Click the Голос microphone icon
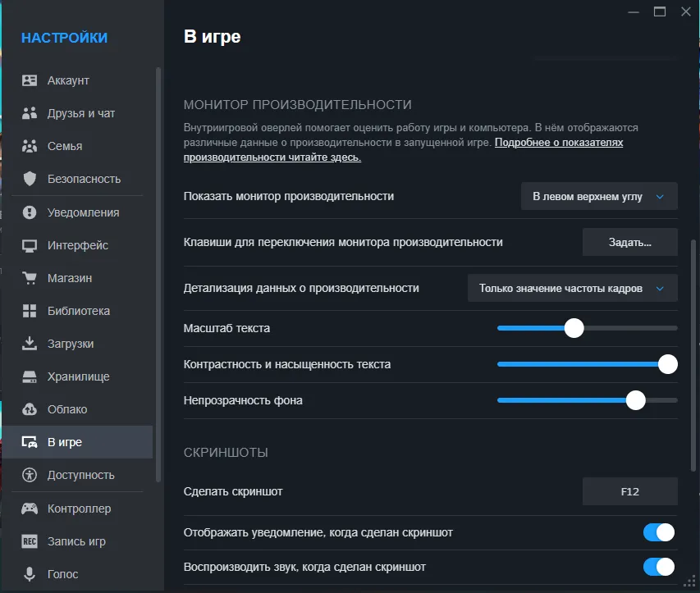The height and width of the screenshot is (593, 700). click(x=29, y=573)
